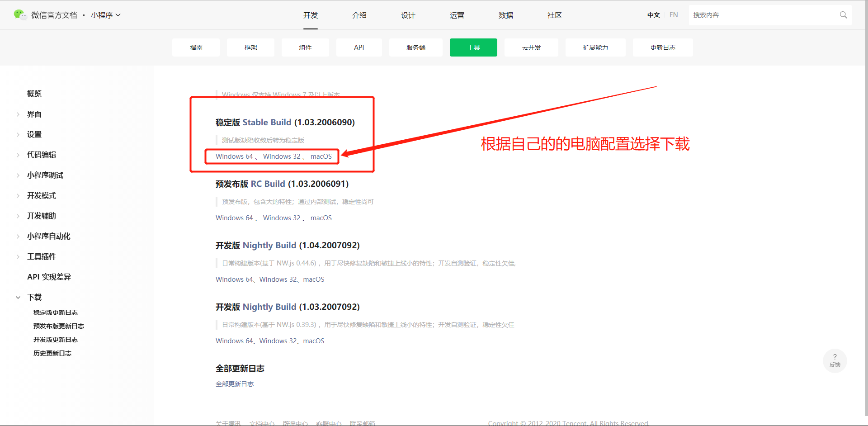Select the API tab

click(x=359, y=47)
